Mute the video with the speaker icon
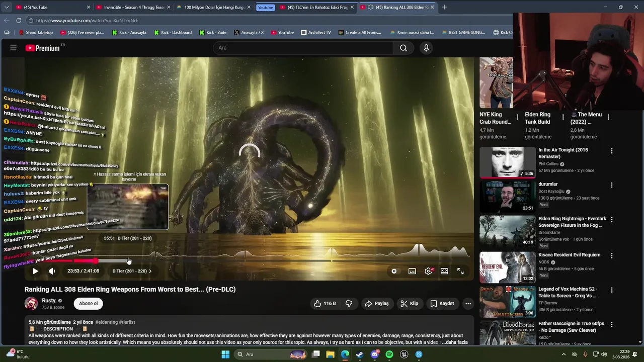 click(x=52, y=271)
